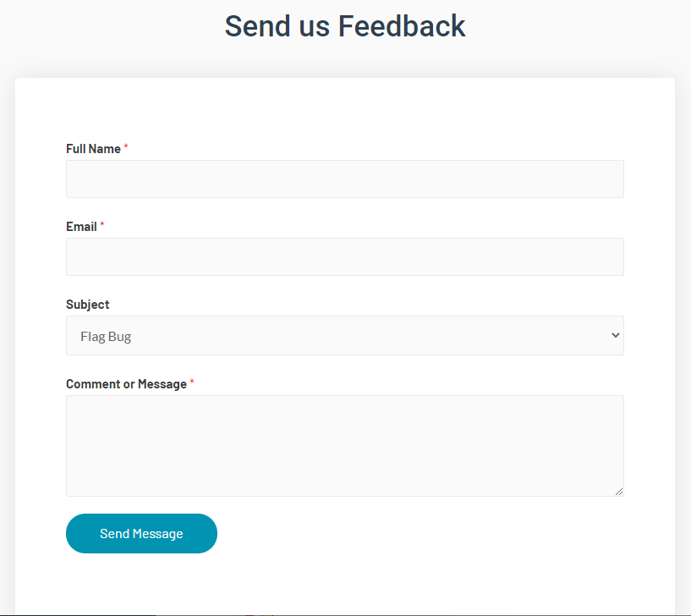The width and height of the screenshot is (691, 616).
Task: Focus the Email input box
Action: [x=344, y=256]
